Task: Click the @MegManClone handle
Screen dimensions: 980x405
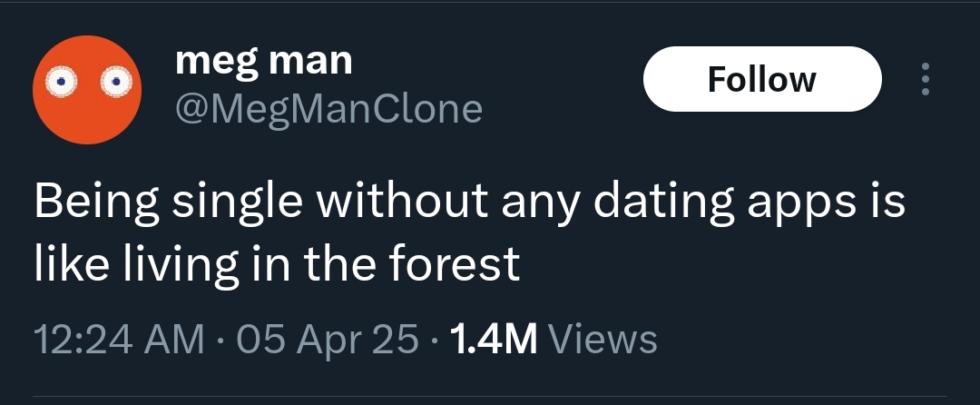Action: (x=328, y=109)
